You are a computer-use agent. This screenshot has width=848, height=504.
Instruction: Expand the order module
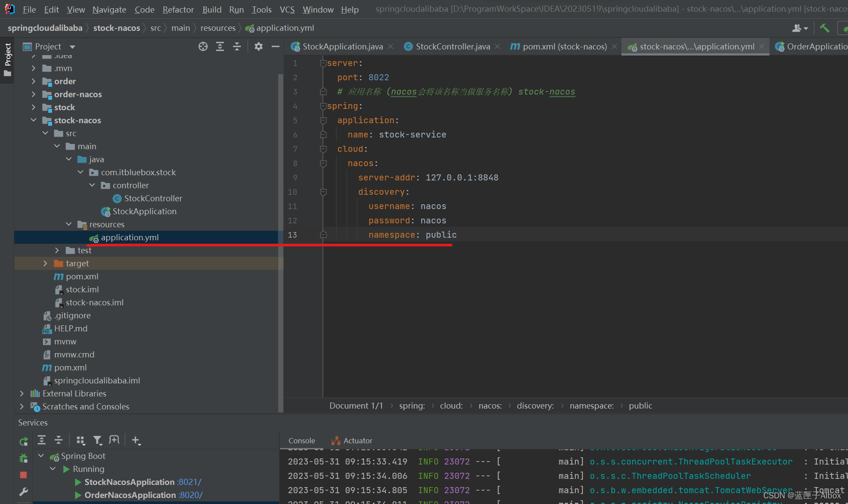33,81
